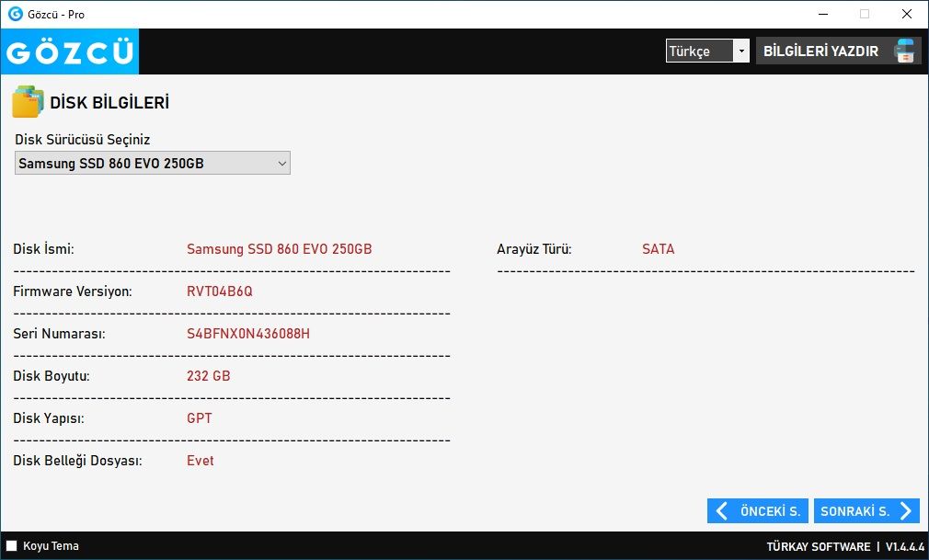Viewport: 929px width, 560px height.
Task: Click disk size value 232 GB
Action: 209,376
